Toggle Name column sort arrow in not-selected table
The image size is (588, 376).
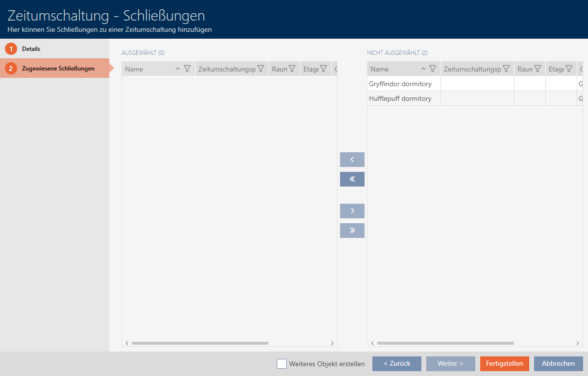[x=423, y=69]
